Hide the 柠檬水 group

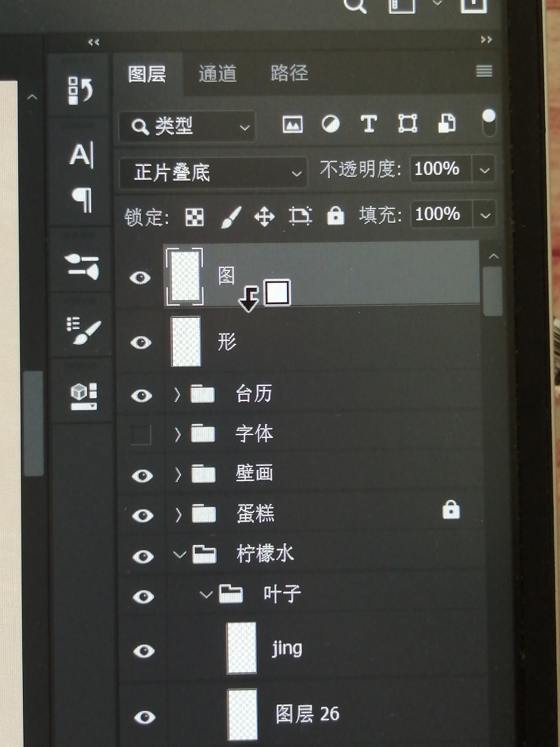(x=143, y=557)
